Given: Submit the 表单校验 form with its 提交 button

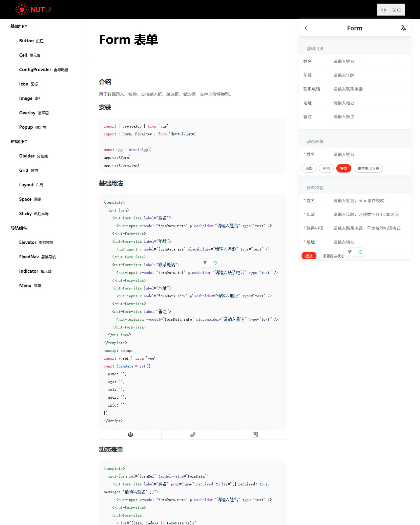Looking at the screenshot, I should pos(309,256).
